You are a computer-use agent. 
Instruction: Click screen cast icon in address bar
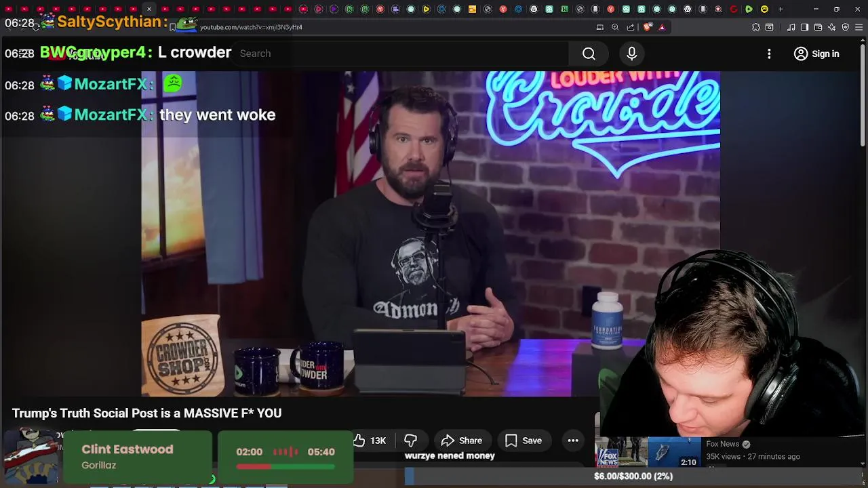[600, 27]
